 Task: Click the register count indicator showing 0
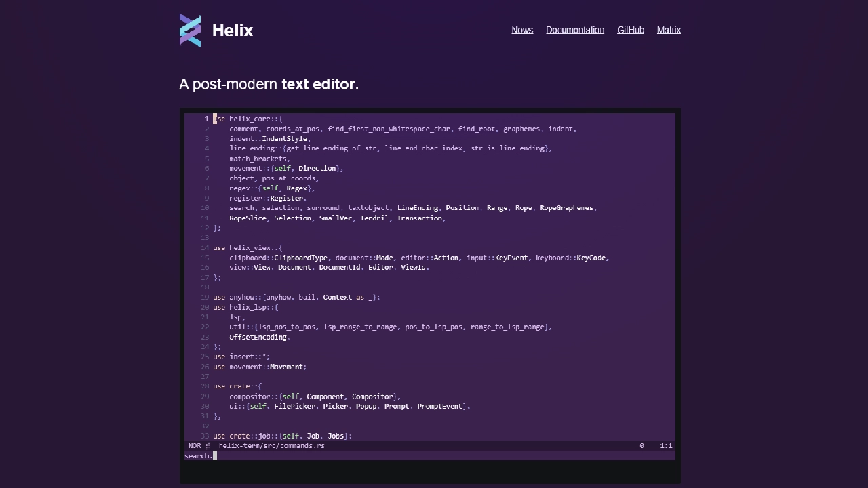point(642,445)
